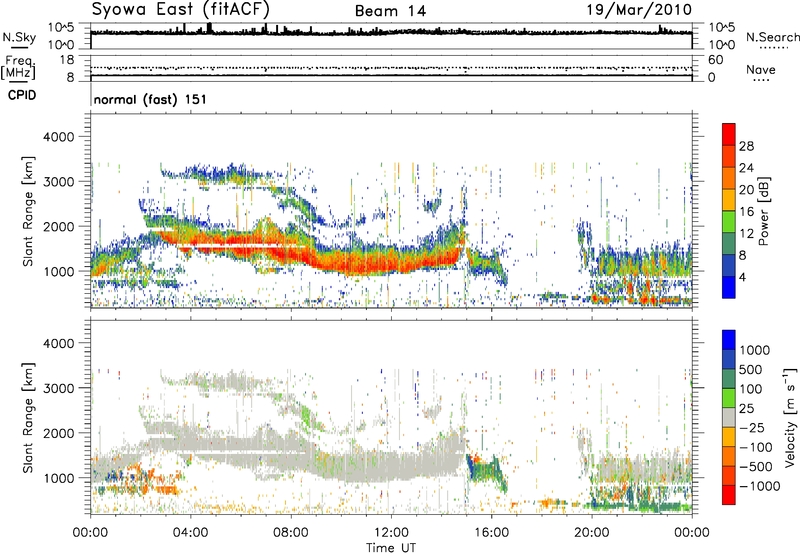Click the '16:00' time axis tick label

click(491, 533)
